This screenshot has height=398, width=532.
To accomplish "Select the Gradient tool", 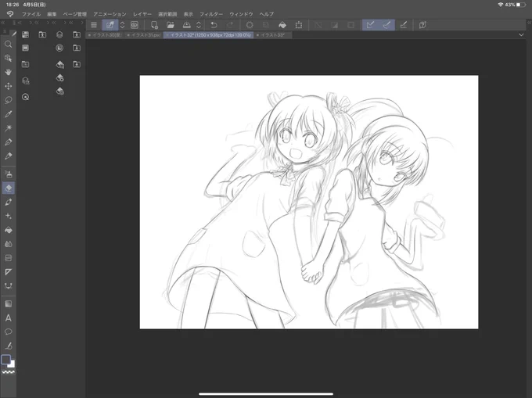I will [8, 303].
